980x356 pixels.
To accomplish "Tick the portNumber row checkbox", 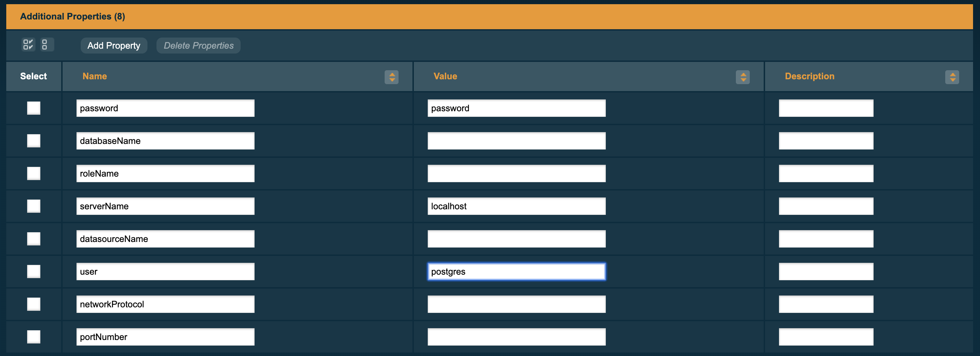I will [x=33, y=337].
